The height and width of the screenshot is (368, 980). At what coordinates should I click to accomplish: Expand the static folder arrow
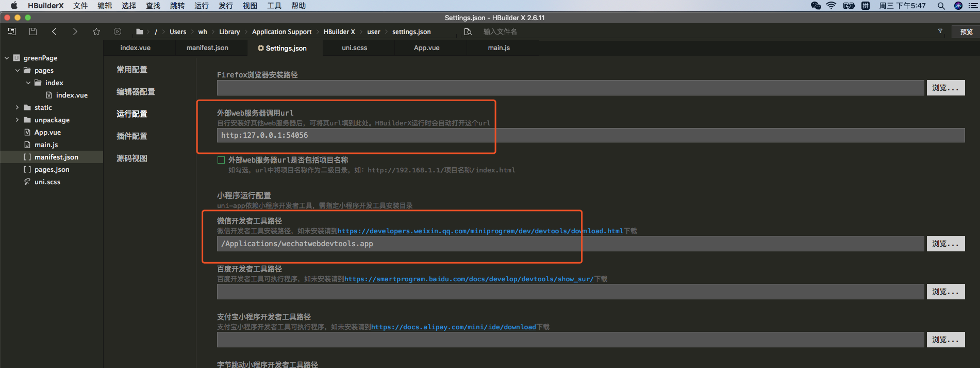(x=18, y=107)
